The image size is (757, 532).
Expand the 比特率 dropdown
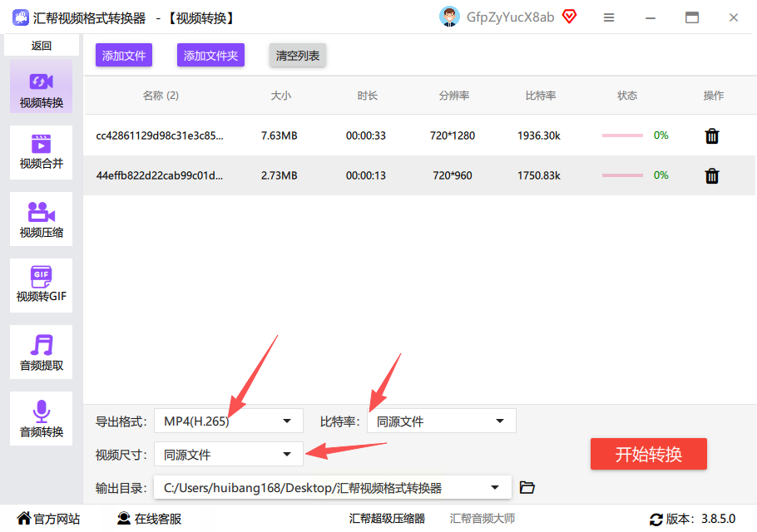[x=441, y=421]
